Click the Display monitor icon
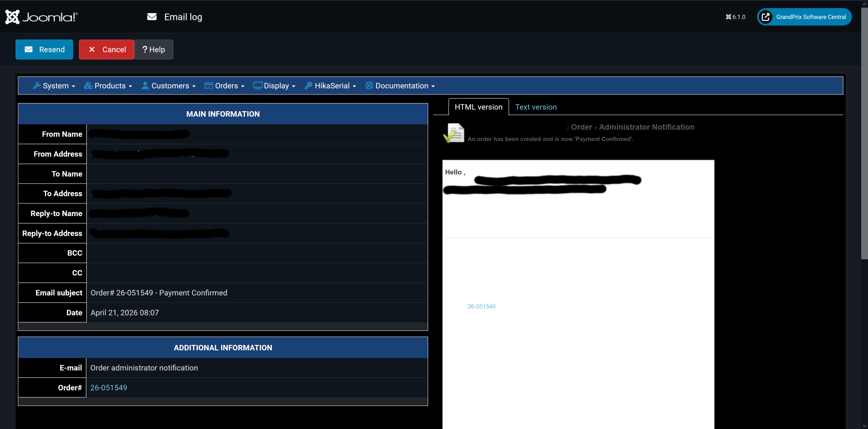This screenshot has width=868, height=429. [258, 85]
